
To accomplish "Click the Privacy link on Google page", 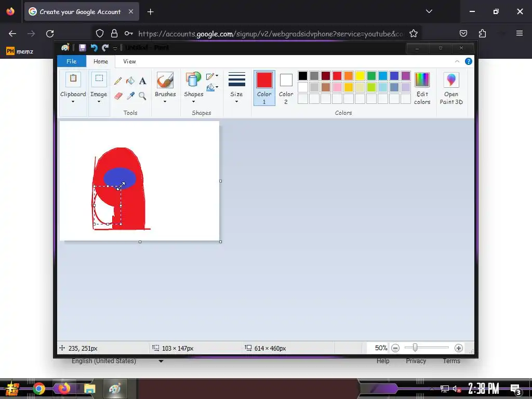I will pyautogui.click(x=416, y=361).
